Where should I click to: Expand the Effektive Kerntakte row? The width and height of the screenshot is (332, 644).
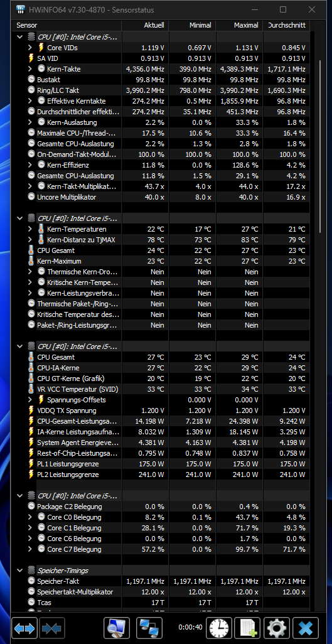30,101
